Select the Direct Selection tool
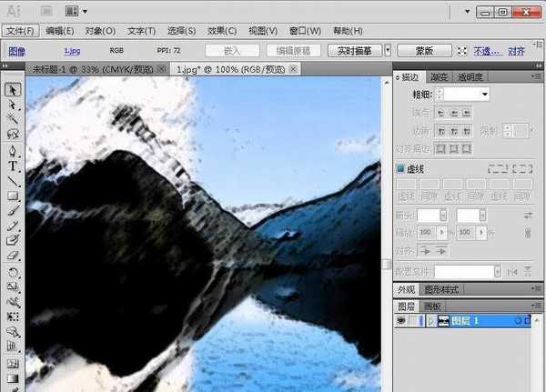This screenshot has width=546, height=392. [x=14, y=104]
